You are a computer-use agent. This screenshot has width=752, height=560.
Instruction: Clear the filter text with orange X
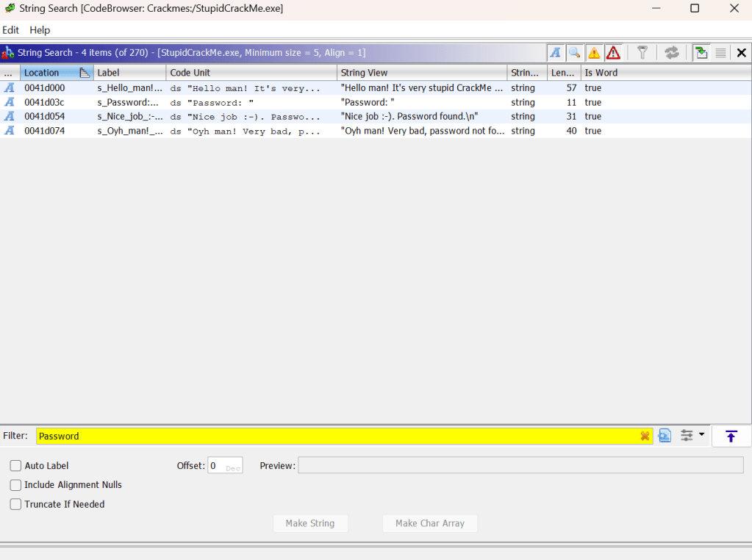645,436
